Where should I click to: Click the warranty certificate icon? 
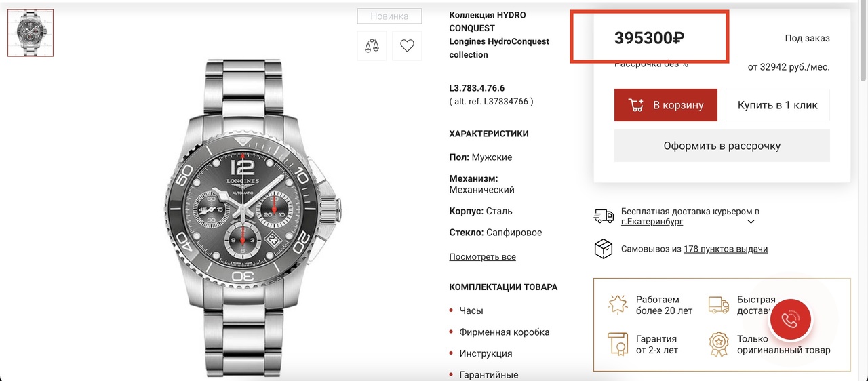pos(618,344)
